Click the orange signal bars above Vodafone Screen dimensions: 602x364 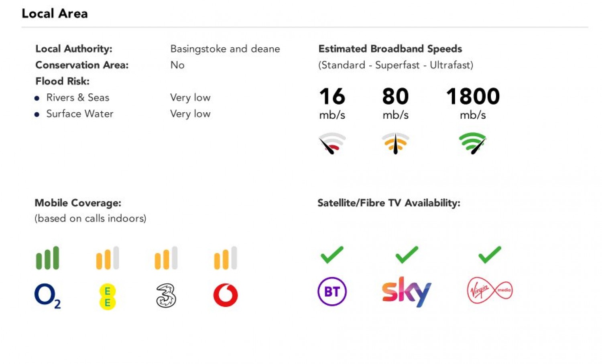(226, 258)
